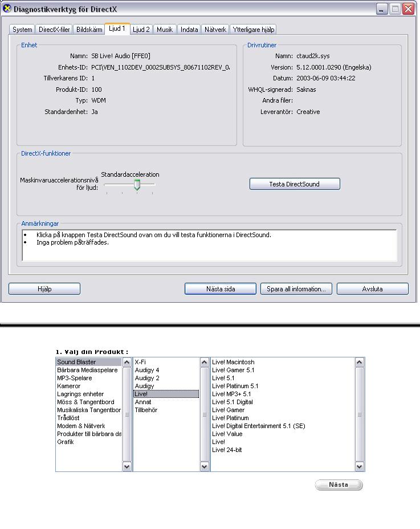Click category list scroll up arrow
The height and width of the screenshot is (529, 420).
click(127, 363)
